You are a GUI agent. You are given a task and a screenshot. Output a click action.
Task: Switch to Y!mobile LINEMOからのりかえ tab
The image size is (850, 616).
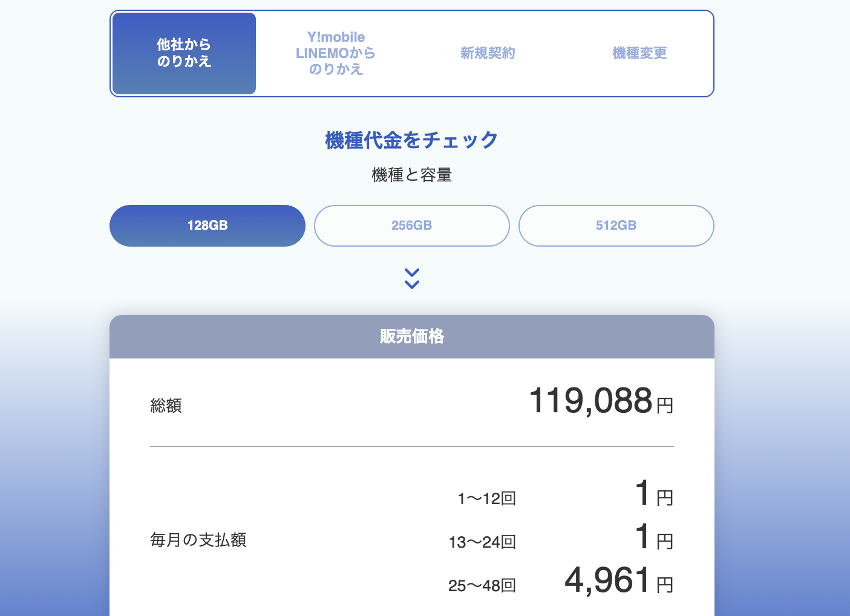point(336,53)
